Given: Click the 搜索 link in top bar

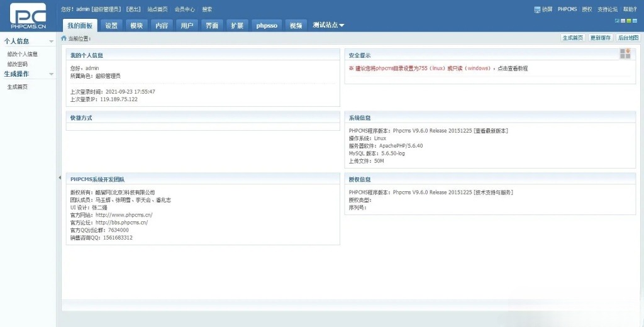Looking at the screenshot, I should click(207, 9).
